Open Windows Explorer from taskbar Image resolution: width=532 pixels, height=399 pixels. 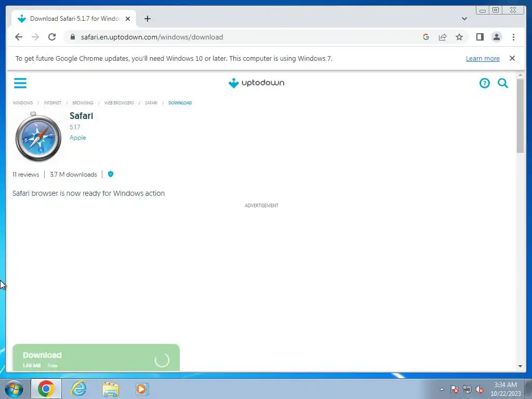[111, 389]
